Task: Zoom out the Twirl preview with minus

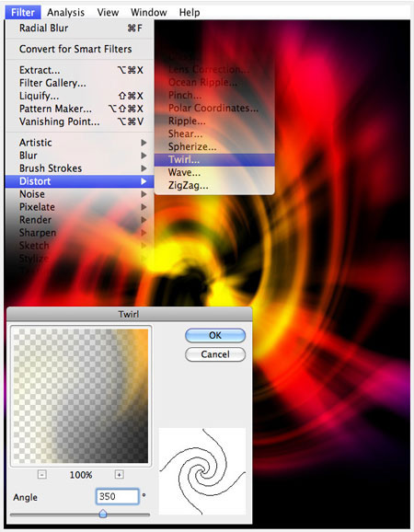Action: click(41, 474)
